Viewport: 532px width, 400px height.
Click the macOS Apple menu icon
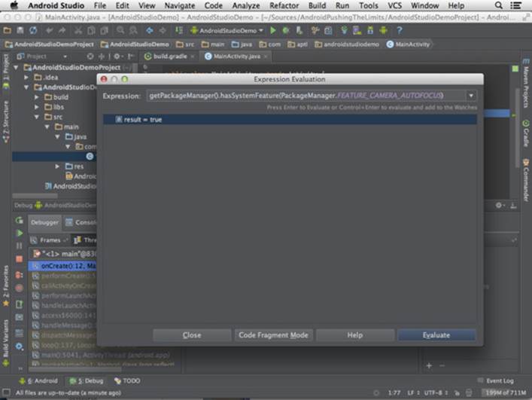coord(14,5)
